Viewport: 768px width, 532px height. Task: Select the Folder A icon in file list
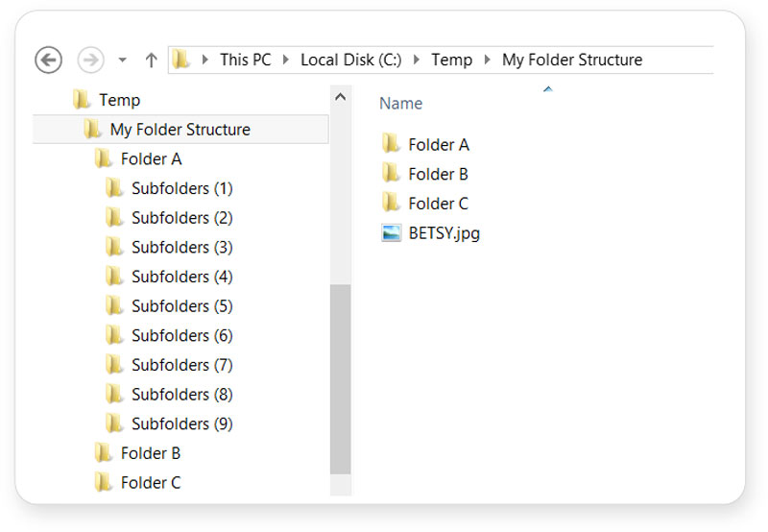[x=391, y=144]
